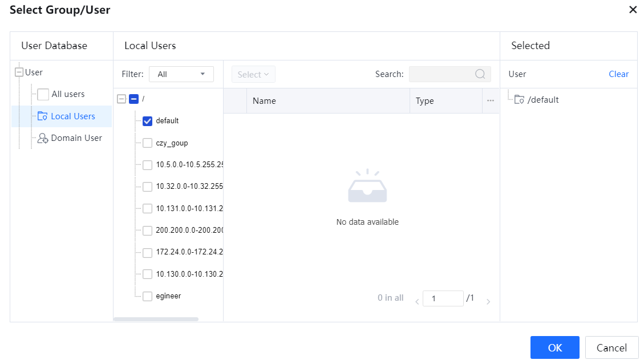Uncheck the default group checkbox
Viewport: 644px width, 364px height.
147,121
